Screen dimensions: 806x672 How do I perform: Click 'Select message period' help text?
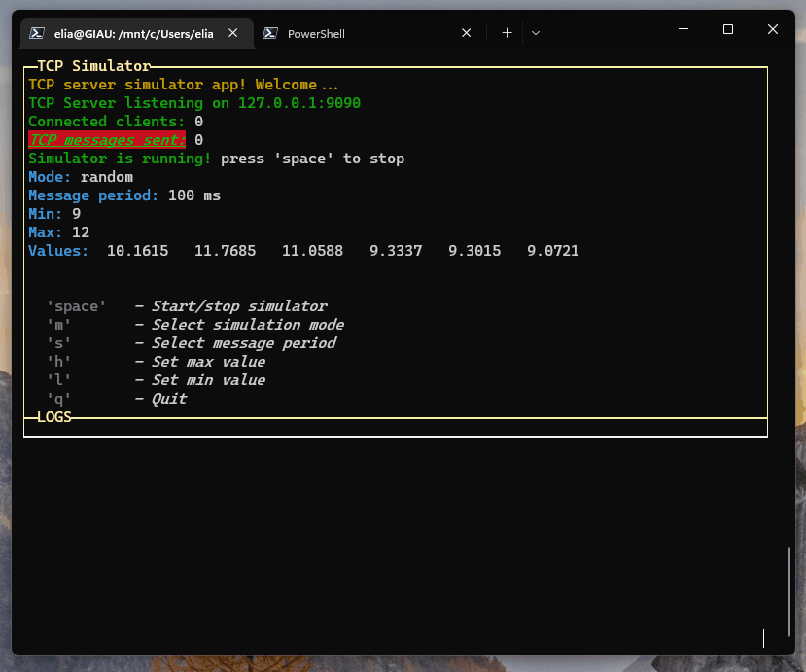tap(244, 343)
